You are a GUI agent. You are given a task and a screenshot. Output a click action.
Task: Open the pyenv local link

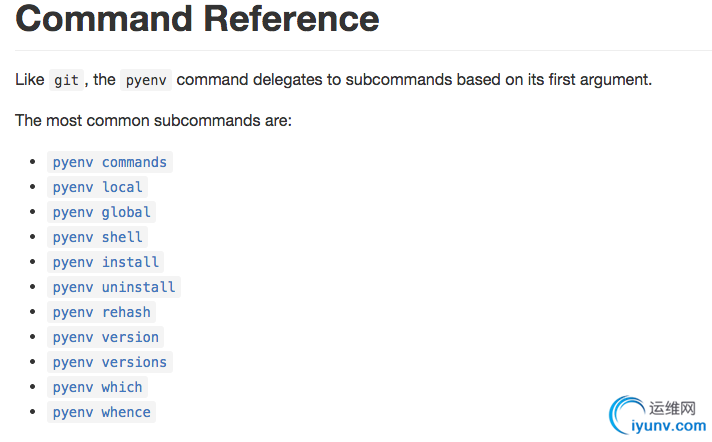pyautogui.click(x=97, y=187)
